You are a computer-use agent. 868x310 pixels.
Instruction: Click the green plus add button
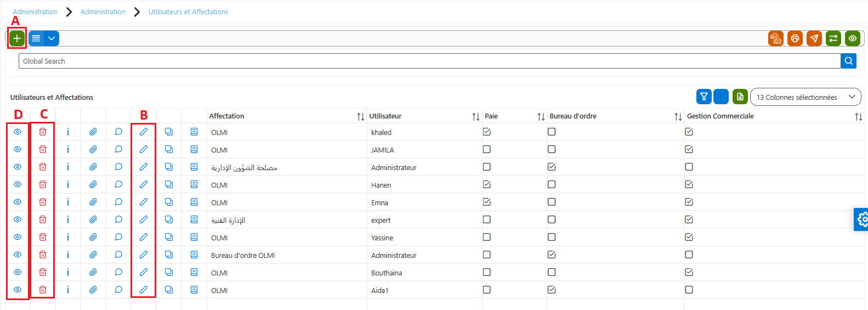click(x=17, y=38)
